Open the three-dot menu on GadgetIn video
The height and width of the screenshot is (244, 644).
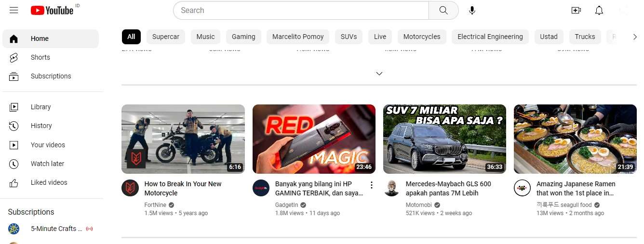pyautogui.click(x=371, y=185)
